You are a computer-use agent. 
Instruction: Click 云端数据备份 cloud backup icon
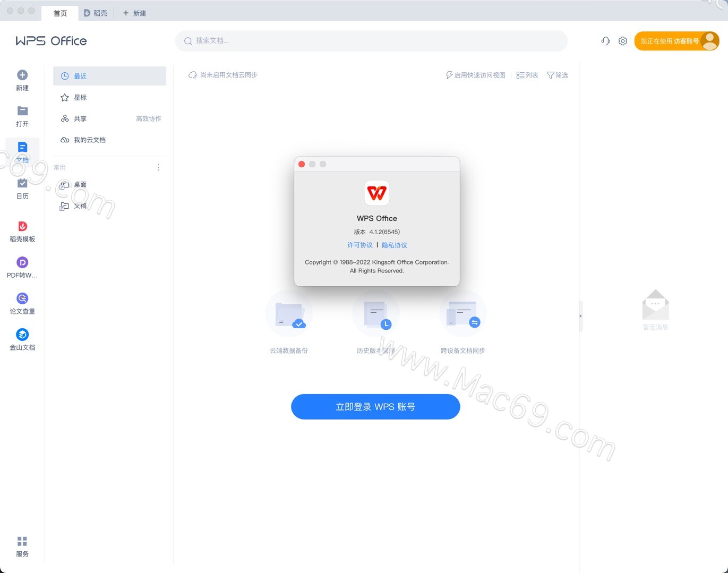click(289, 314)
